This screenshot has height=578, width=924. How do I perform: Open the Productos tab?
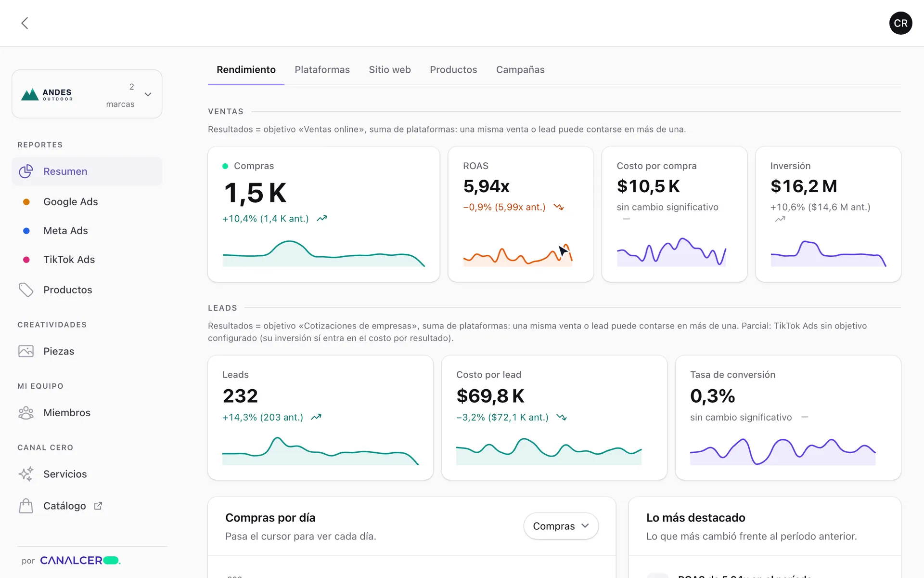[x=453, y=70]
